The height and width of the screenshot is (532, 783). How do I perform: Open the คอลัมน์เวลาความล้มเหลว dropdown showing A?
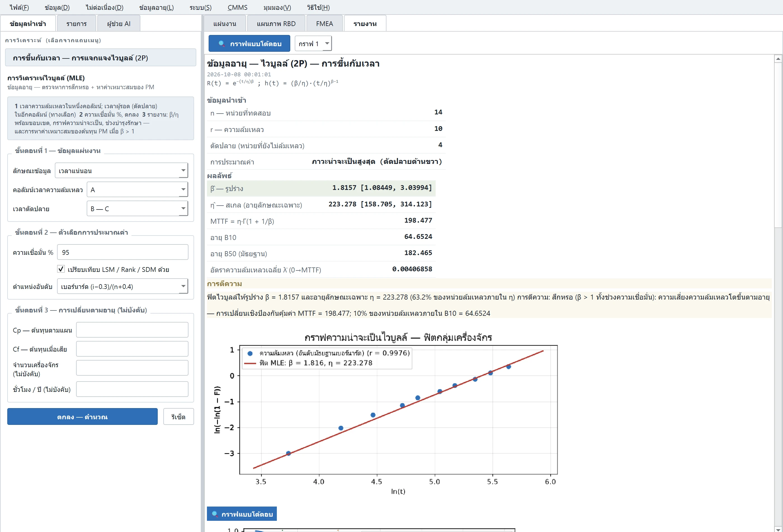coord(137,189)
